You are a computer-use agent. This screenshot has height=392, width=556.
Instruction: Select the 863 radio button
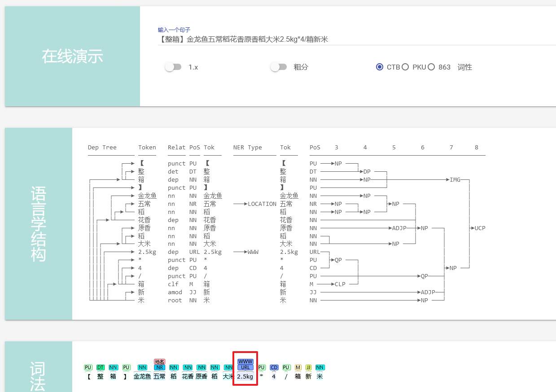point(431,66)
